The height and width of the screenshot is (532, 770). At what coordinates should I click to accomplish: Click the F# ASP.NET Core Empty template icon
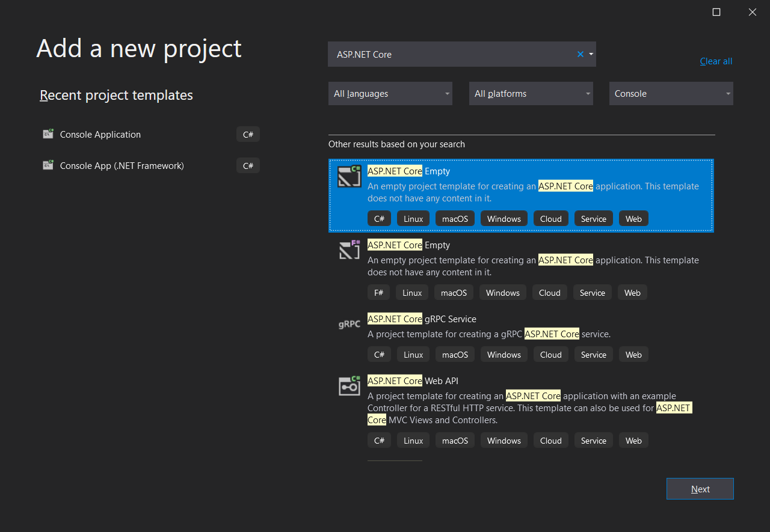click(350, 249)
